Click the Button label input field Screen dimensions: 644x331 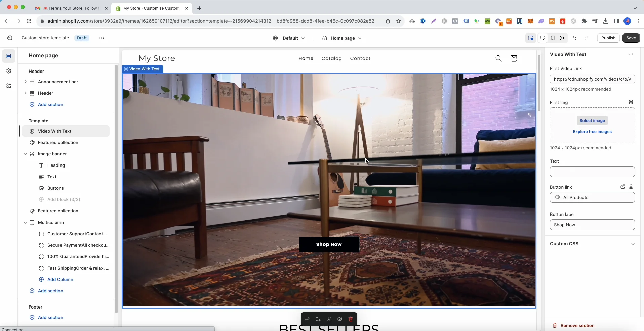click(592, 225)
